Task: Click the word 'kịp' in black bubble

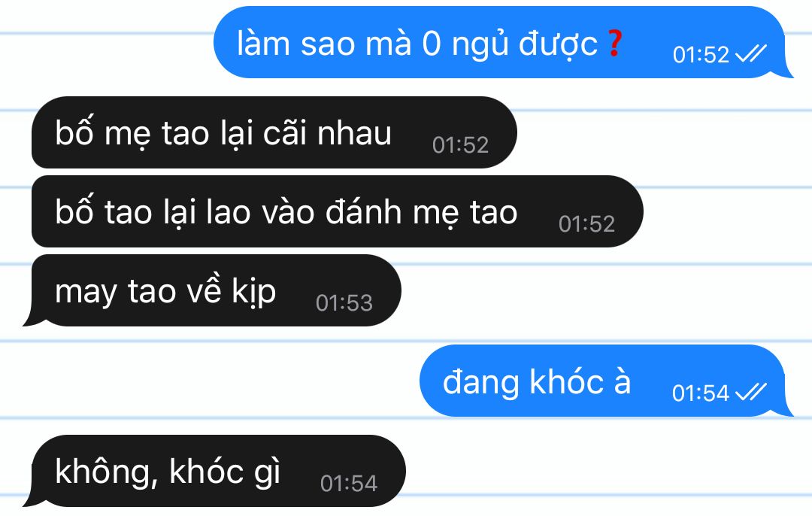Action: click(x=254, y=293)
